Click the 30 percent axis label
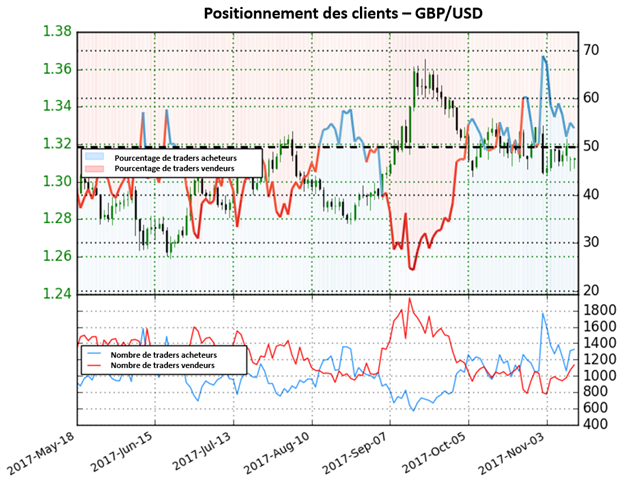Image resolution: width=624 pixels, height=480 pixels. 591,242
